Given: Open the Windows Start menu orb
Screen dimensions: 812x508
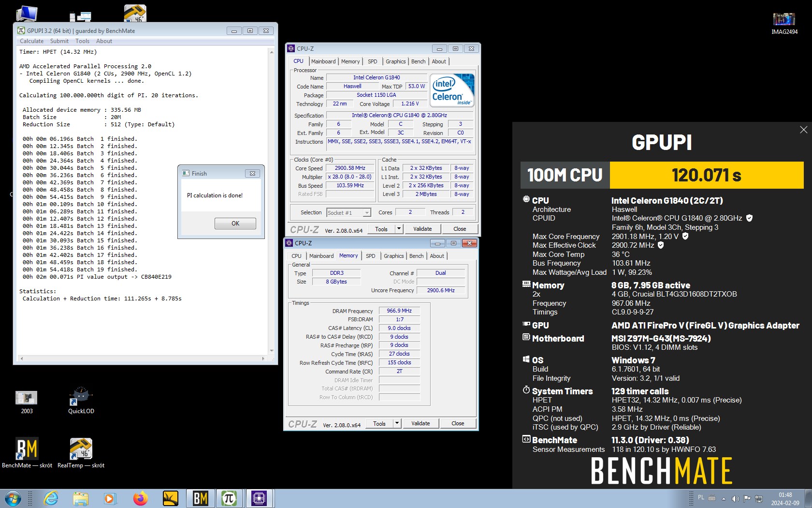Looking at the screenshot, I should tap(13, 498).
